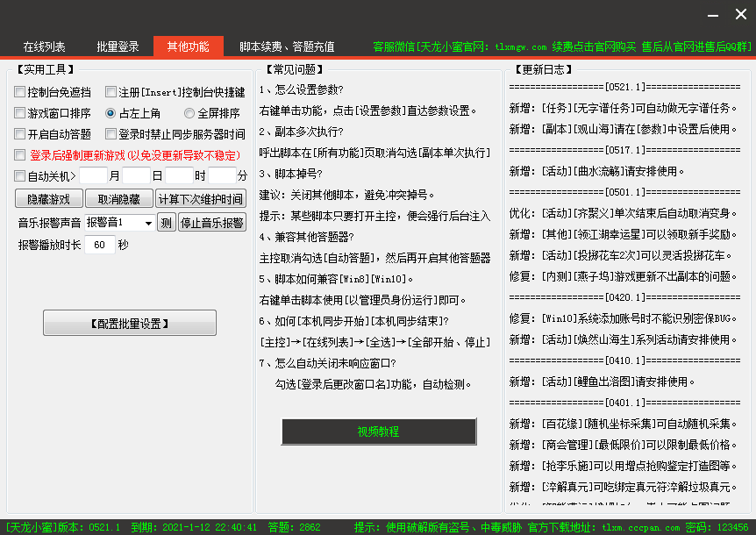The width and height of the screenshot is (756, 535).
Task: Focus the 月 month input field
Action: tap(93, 176)
